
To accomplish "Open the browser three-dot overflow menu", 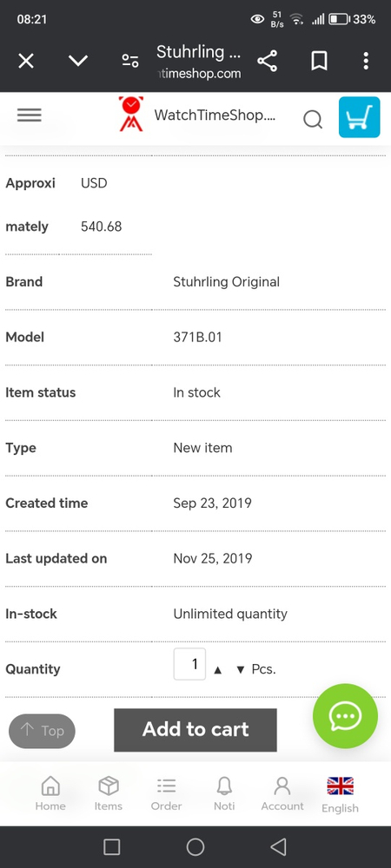I will click(366, 61).
